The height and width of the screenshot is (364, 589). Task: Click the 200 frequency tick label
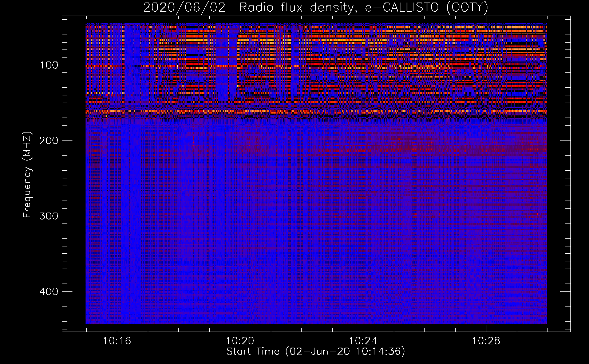(x=48, y=141)
